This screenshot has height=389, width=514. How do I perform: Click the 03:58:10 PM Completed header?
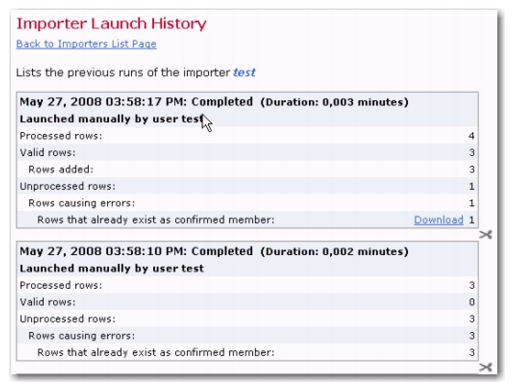tap(136, 251)
